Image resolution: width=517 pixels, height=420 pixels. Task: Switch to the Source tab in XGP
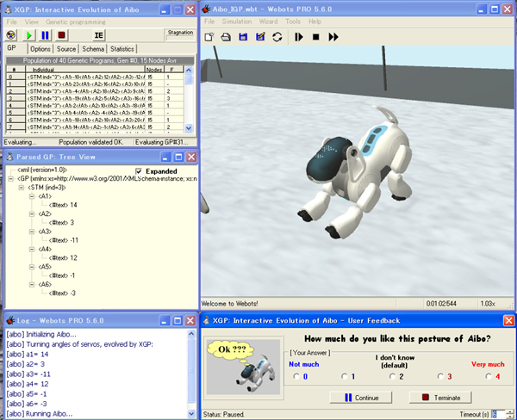[66, 49]
